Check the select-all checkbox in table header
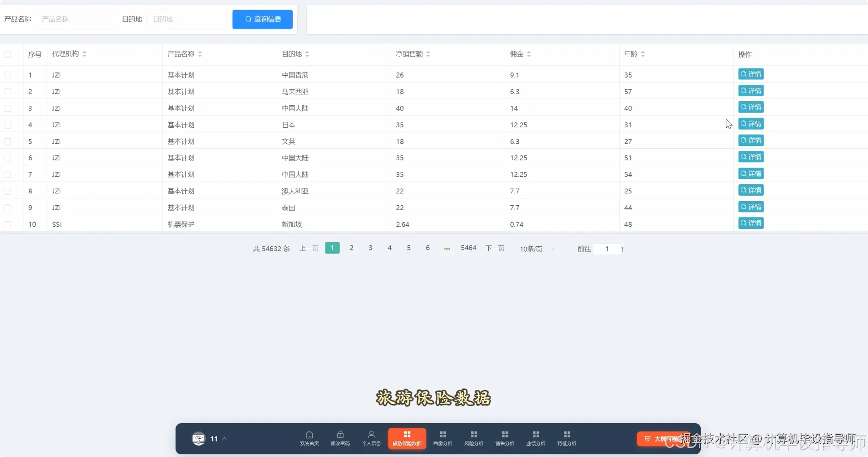The image size is (868, 457). (8, 54)
